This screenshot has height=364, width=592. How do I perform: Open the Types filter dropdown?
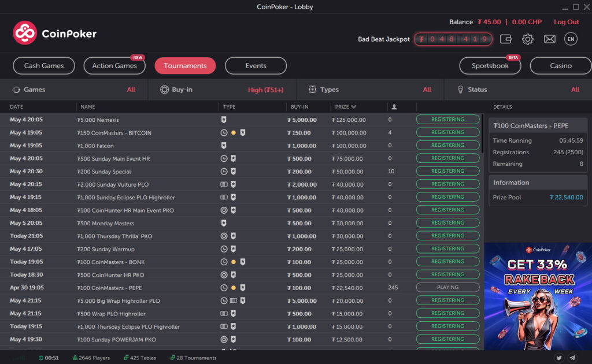pyautogui.click(x=370, y=90)
